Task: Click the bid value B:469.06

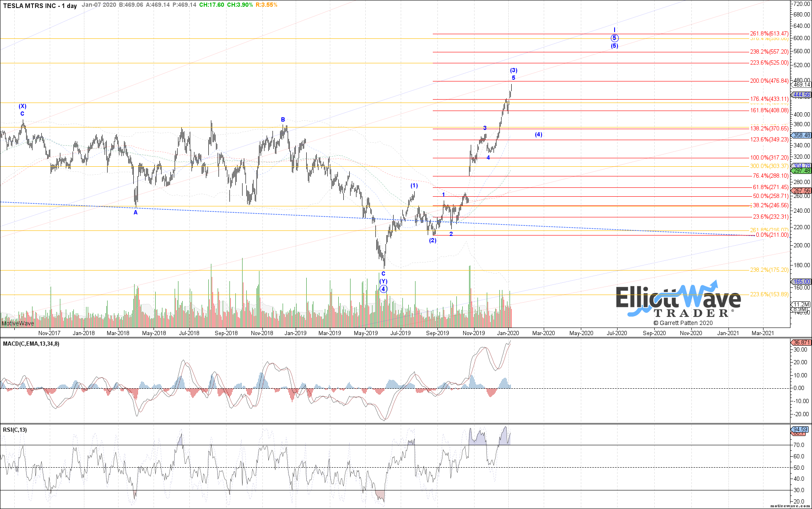Action: (132, 5)
